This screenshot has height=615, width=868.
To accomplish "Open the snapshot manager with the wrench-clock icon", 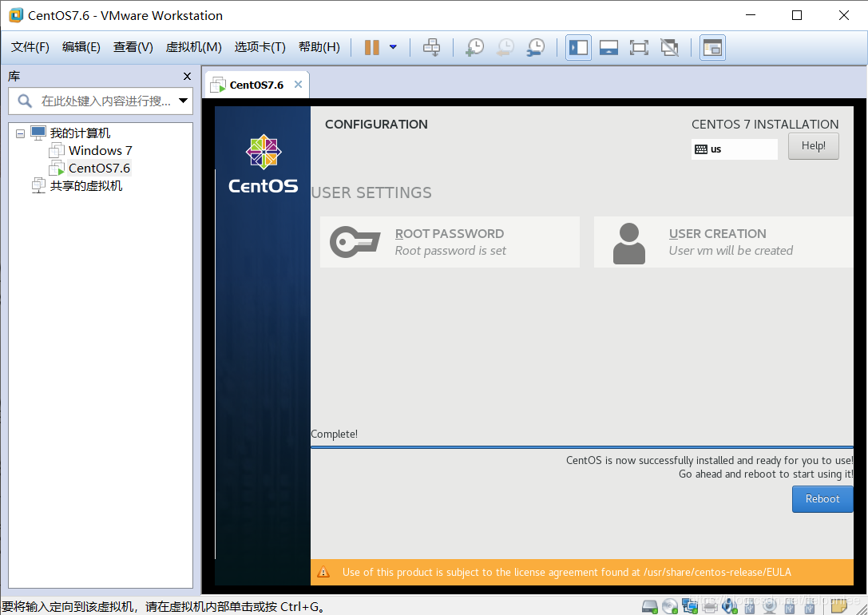I will click(535, 47).
